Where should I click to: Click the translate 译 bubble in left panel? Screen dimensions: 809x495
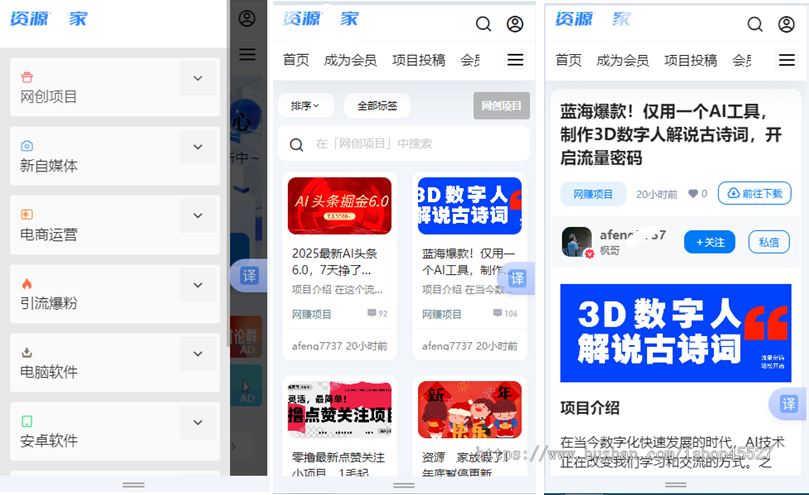[x=249, y=276]
